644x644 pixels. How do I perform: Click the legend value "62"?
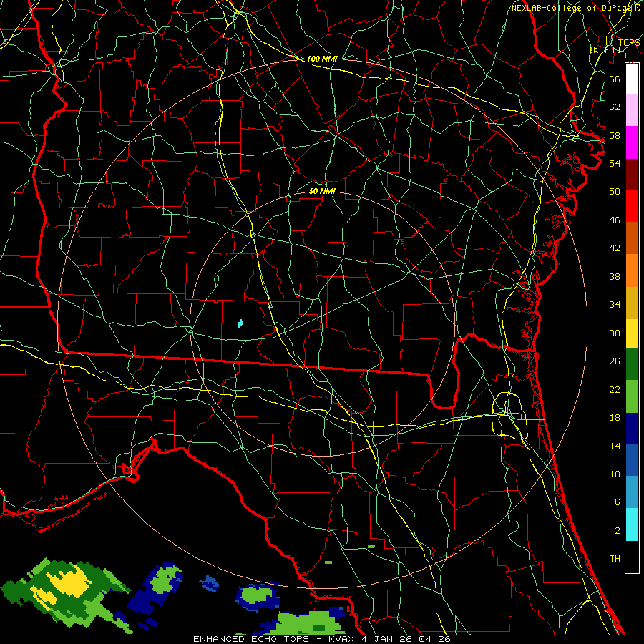coord(615,107)
